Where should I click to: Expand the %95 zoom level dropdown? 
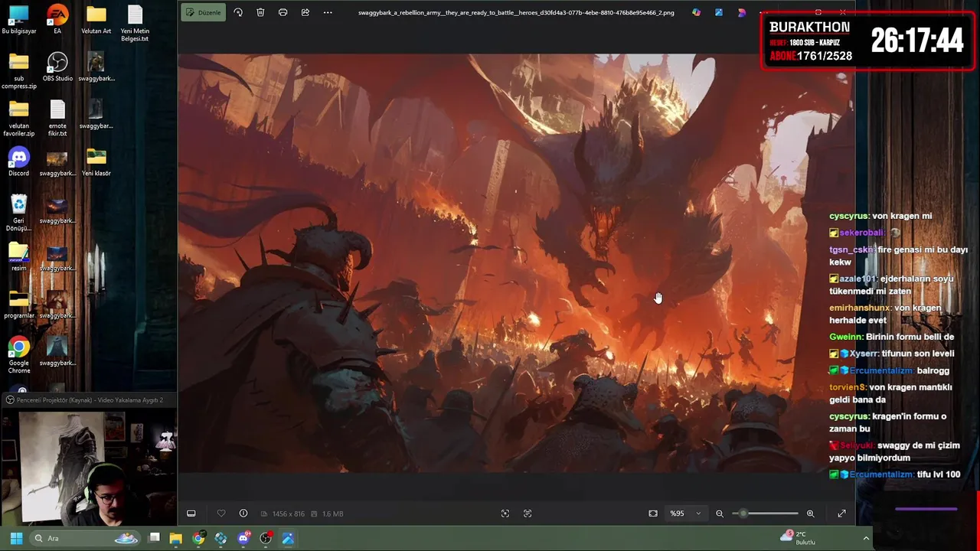[685, 514]
